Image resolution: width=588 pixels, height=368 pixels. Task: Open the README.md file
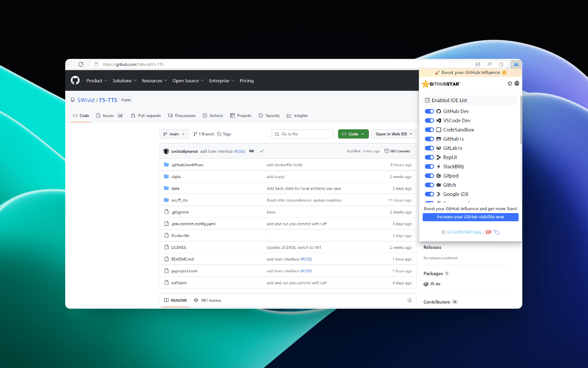(x=182, y=259)
